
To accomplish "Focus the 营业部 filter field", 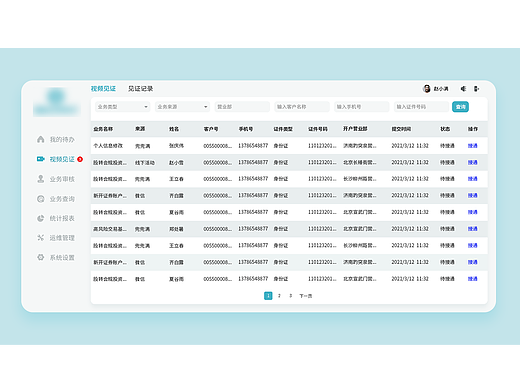I will pos(242,107).
